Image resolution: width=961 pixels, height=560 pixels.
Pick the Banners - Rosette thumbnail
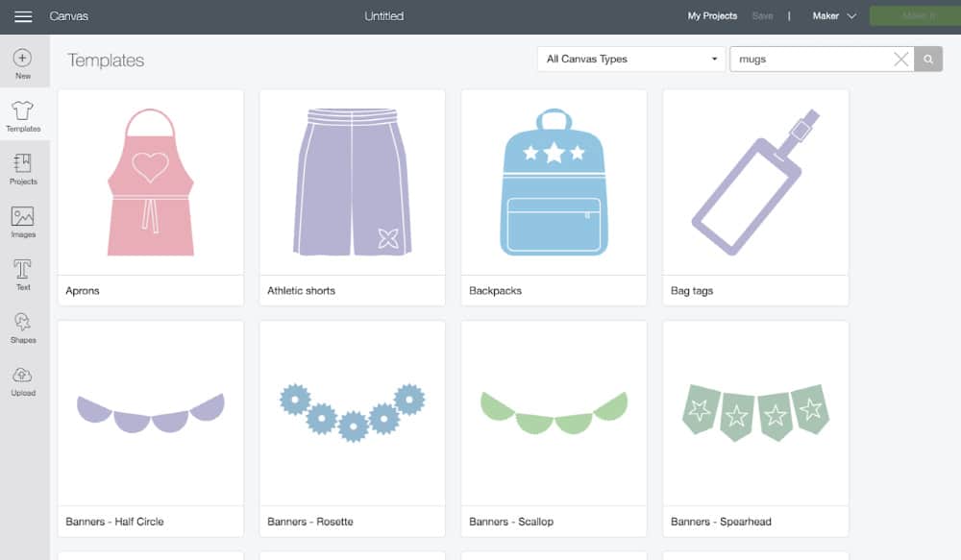[353, 413]
